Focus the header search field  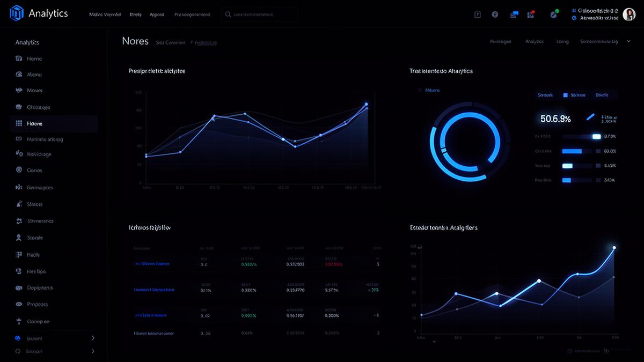tap(260, 14)
